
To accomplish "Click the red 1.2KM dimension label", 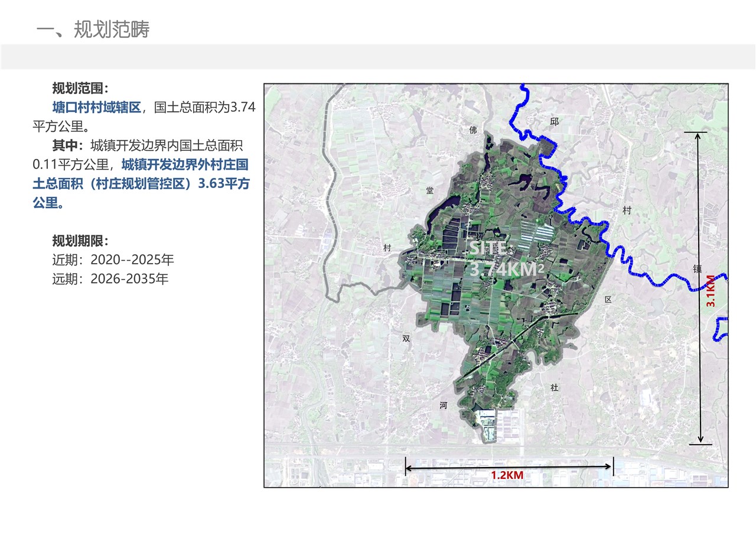I will click(x=507, y=475).
